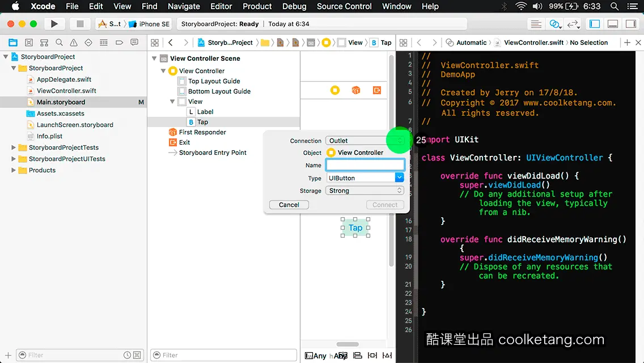644x363 pixels.
Task: Open the Product menu
Action: click(x=257, y=6)
